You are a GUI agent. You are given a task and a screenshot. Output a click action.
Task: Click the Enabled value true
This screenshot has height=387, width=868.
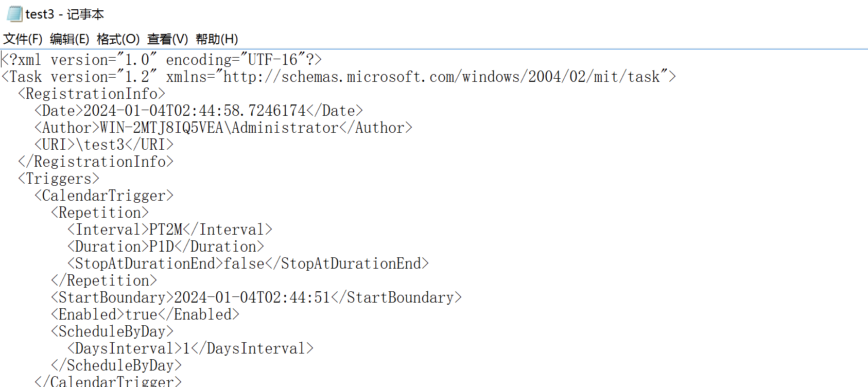pyautogui.click(x=142, y=314)
